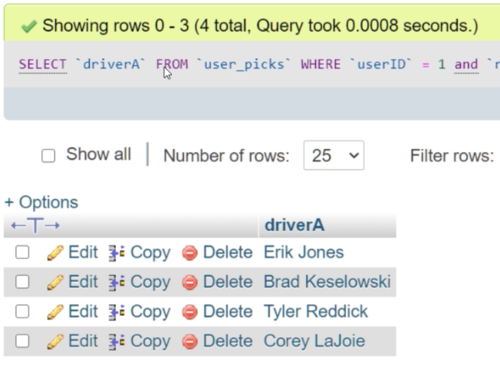This screenshot has height=365, width=500.
Task: Click the Brad Keselowski cell
Action: 327,282
